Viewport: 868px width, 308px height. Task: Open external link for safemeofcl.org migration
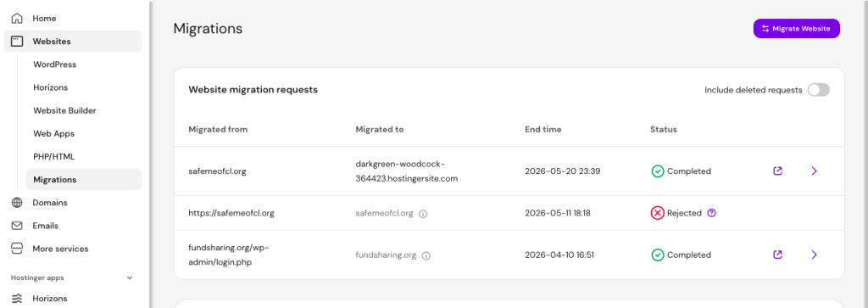tap(778, 171)
